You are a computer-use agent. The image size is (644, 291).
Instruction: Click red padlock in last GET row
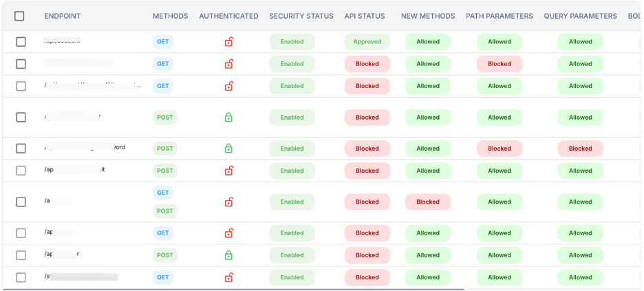(228, 277)
